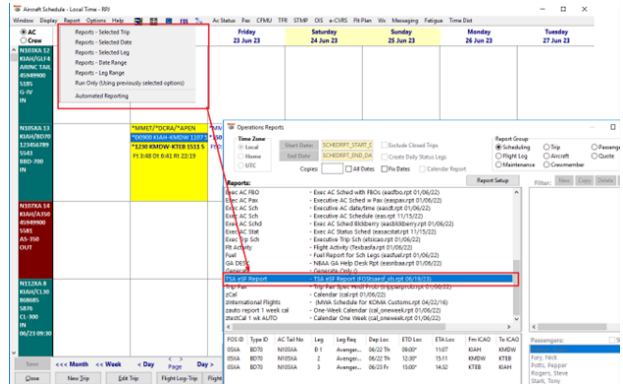This screenshot has height=384, width=623.
Task: Select the Crew view radio button
Action: click(23, 41)
